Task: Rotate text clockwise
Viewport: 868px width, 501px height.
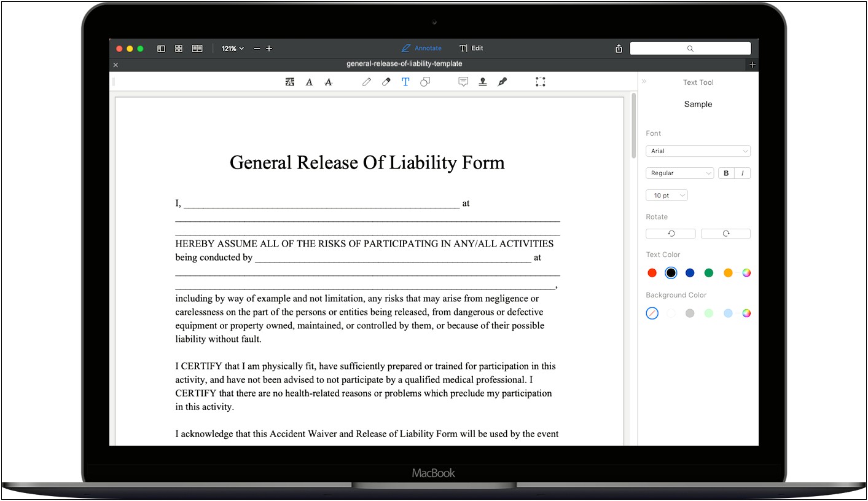Action: pos(725,234)
